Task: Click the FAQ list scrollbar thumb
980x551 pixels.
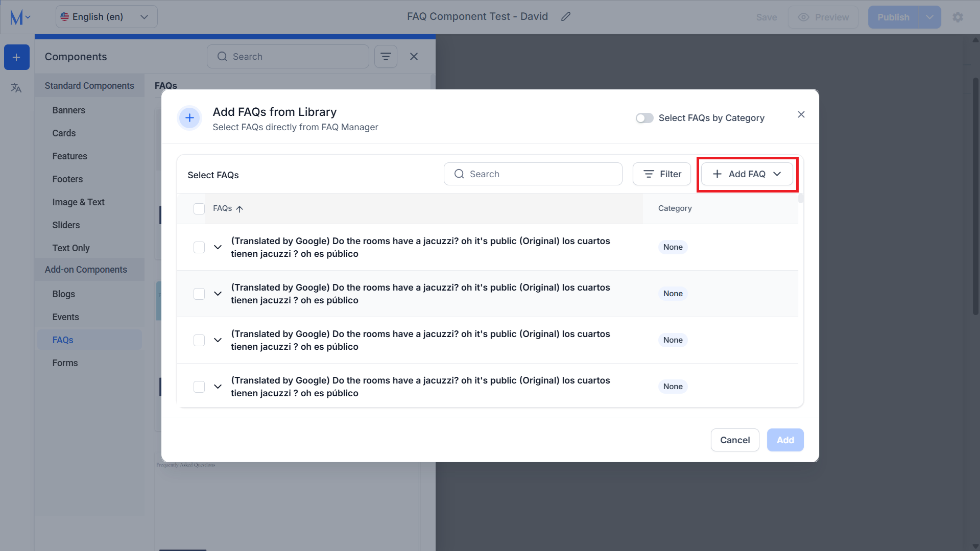Action: [x=801, y=198]
